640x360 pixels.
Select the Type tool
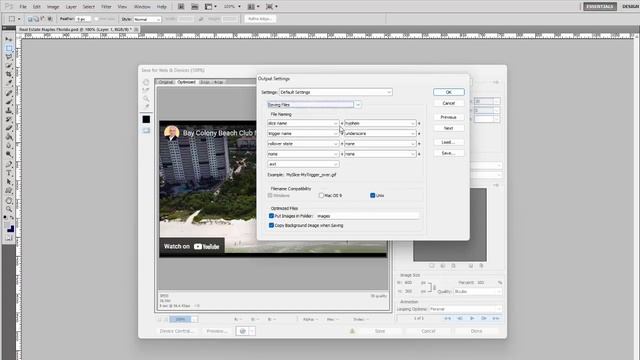9,173
